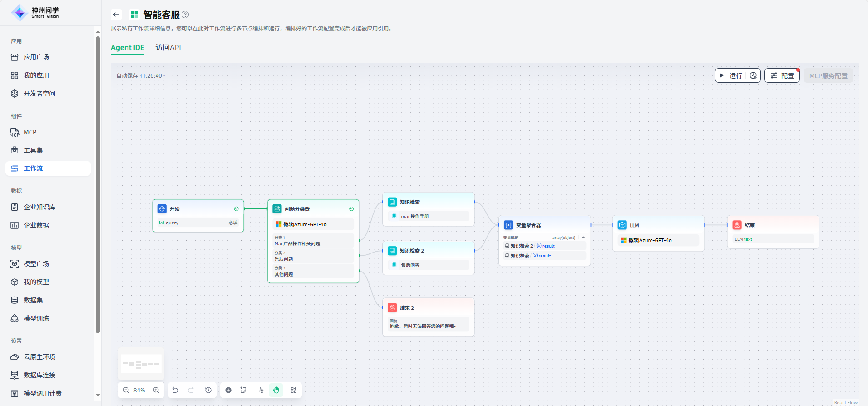Auto-arrange nodes with the layout icon
This screenshot has width=868, height=406.
pyautogui.click(x=294, y=390)
